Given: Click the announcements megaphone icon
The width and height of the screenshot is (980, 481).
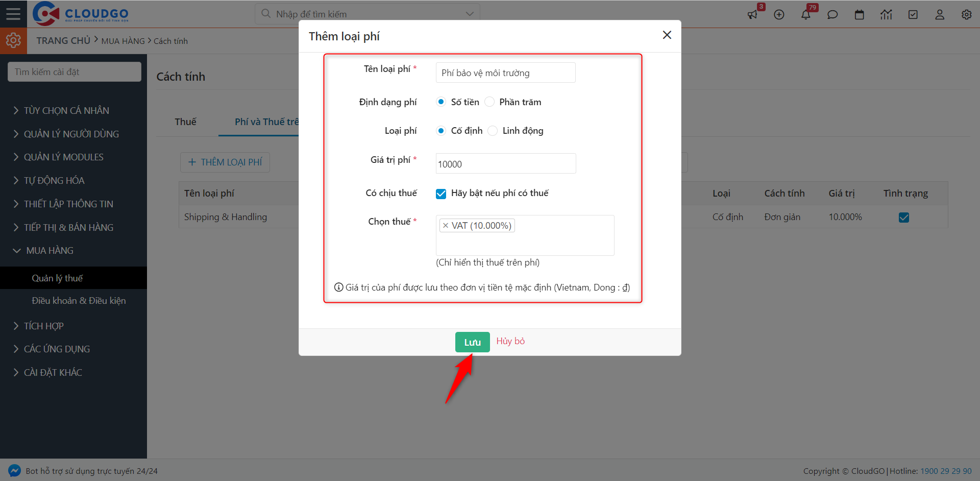Looking at the screenshot, I should 752,14.
